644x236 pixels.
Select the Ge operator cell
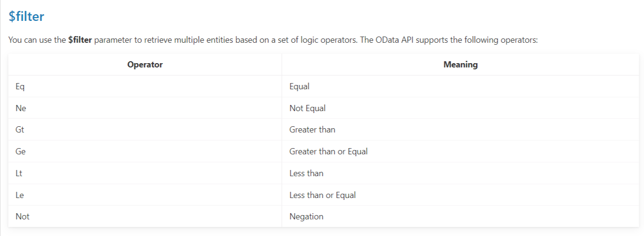tap(20, 151)
